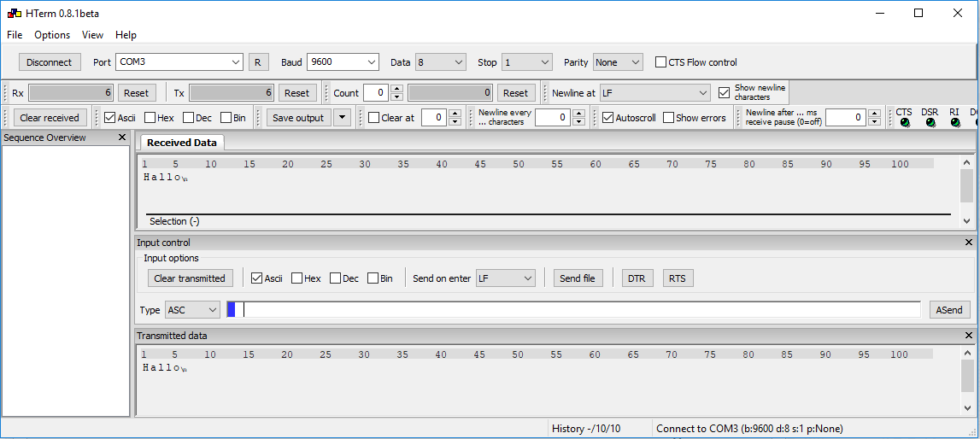Click the Disconnect button
The width and height of the screenshot is (980, 439).
pos(50,62)
